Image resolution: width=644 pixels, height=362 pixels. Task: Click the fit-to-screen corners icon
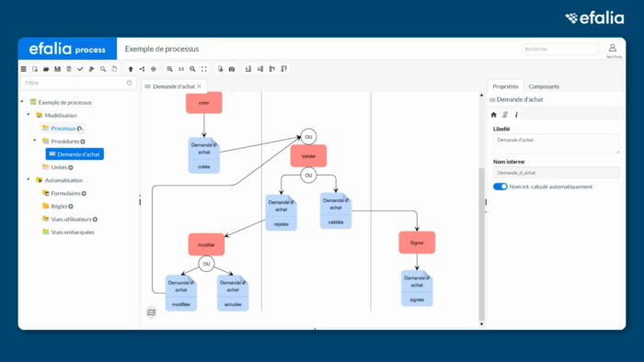(x=204, y=69)
